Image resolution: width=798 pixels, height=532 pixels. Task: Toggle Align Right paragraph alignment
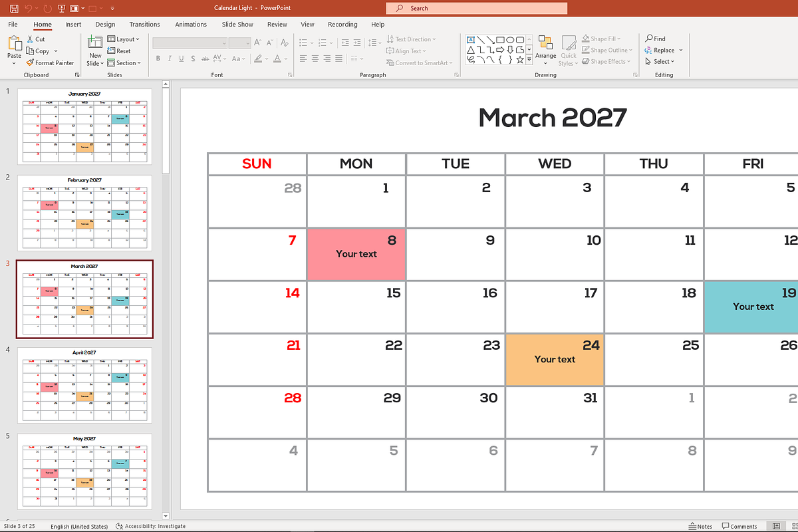click(x=327, y=59)
